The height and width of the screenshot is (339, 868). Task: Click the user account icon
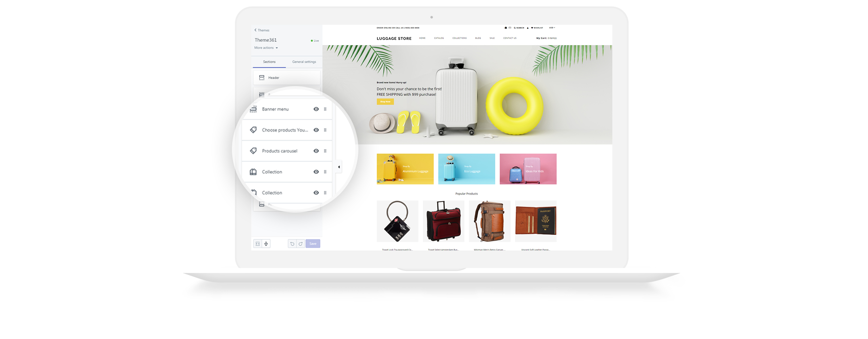(528, 28)
